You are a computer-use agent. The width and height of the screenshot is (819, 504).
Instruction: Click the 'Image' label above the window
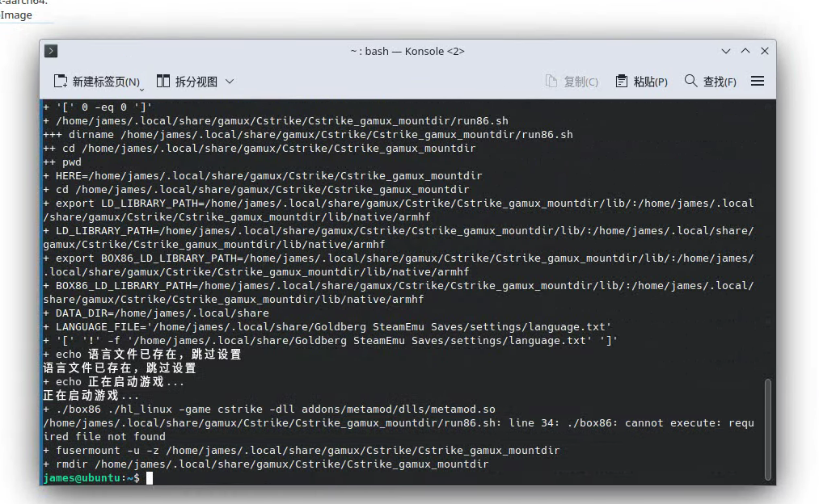point(16,15)
